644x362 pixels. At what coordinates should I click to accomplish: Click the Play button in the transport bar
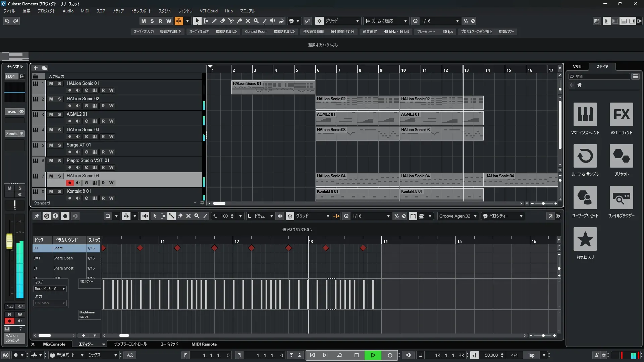click(373, 355)
